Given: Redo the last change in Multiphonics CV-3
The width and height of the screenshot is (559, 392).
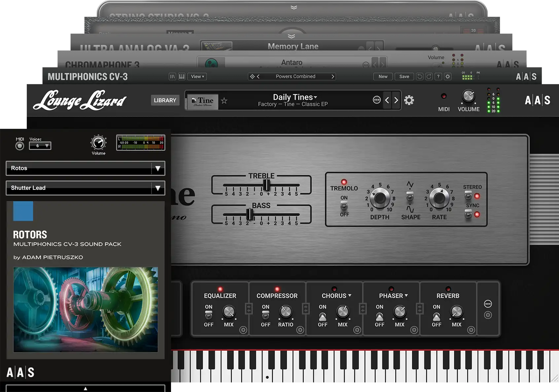Looking at the screenshot, I should (428, 76).
